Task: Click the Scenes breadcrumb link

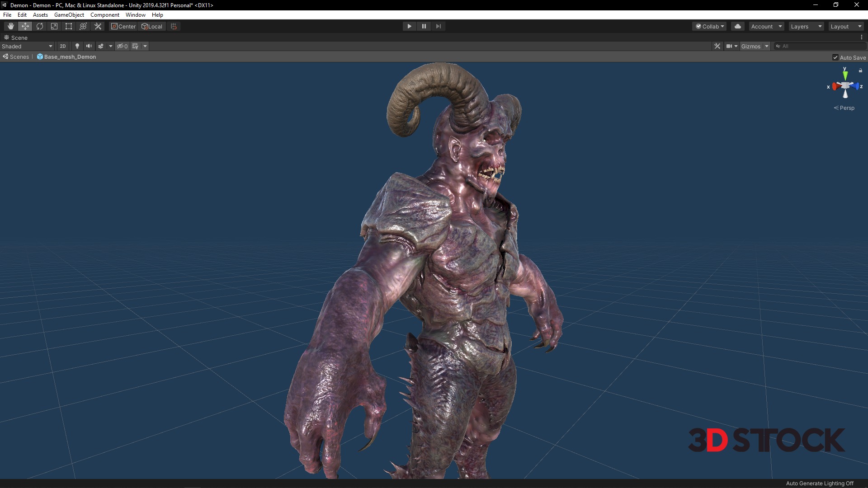Action: (x=19, y=57)
